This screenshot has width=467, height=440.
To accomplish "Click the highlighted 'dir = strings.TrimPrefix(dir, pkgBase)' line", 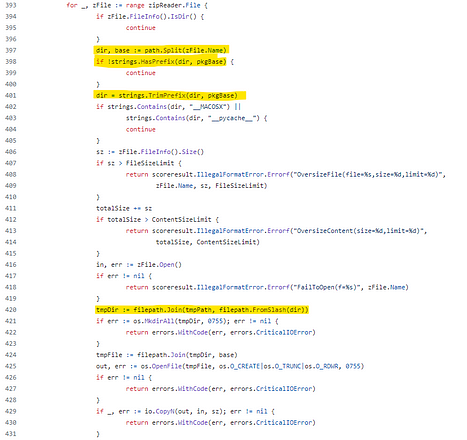I will click(x=167, y=95).
